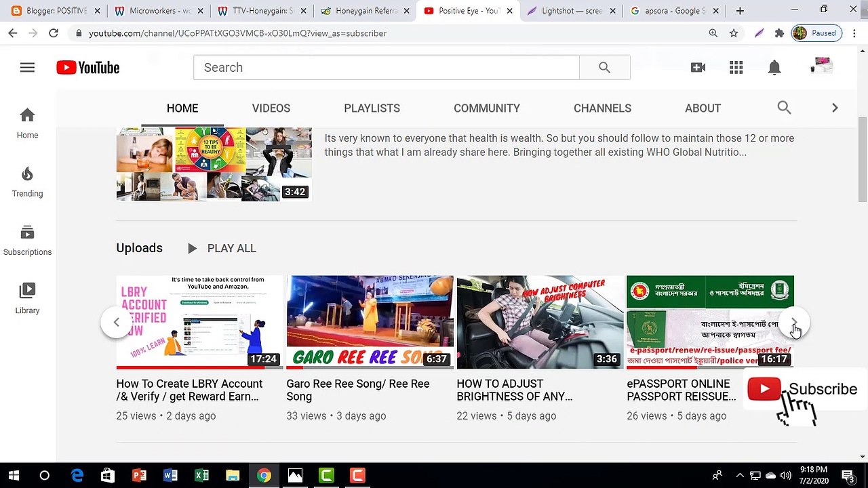Click the page vertical scrollbar thumb
Viewport: 868px width, 488px height.
point(862,159)
